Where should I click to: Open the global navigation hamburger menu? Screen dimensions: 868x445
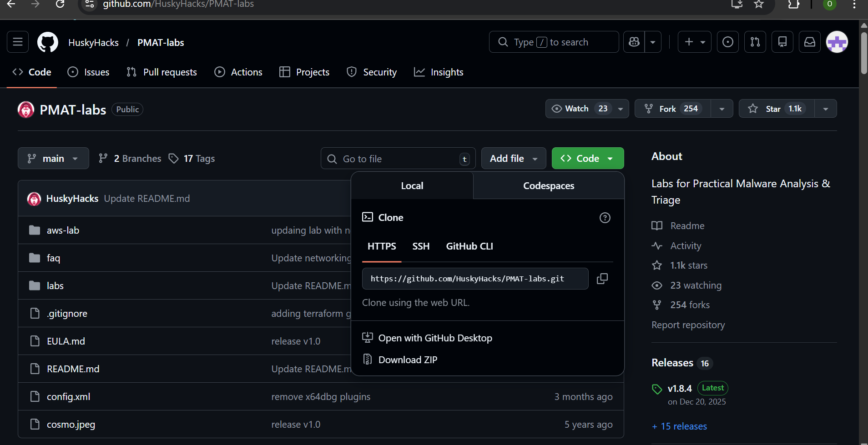(x=18, y=42)
